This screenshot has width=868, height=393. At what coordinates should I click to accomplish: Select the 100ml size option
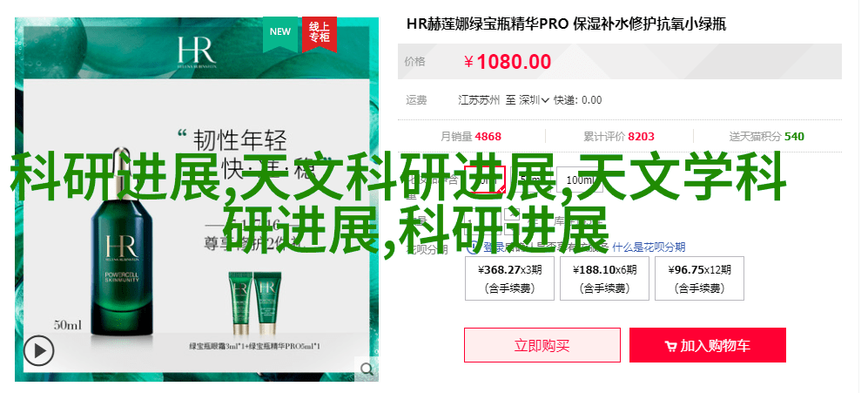click(580, 180)
